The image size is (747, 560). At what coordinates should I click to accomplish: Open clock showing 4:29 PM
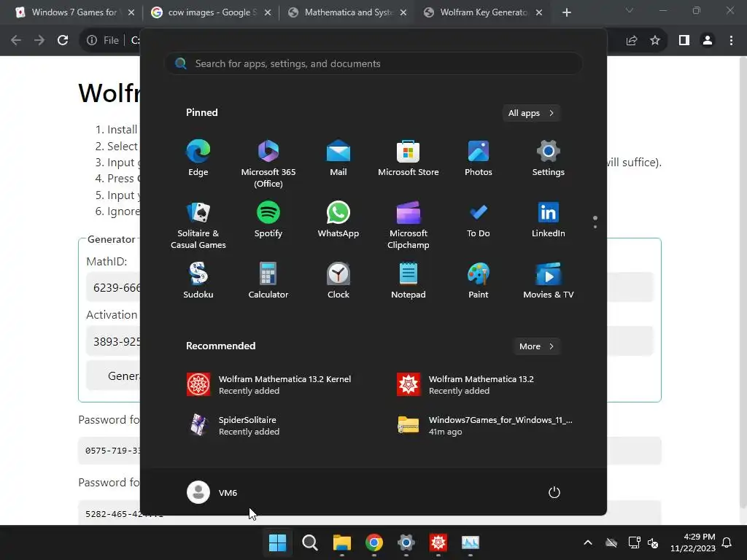coord(693,542)
